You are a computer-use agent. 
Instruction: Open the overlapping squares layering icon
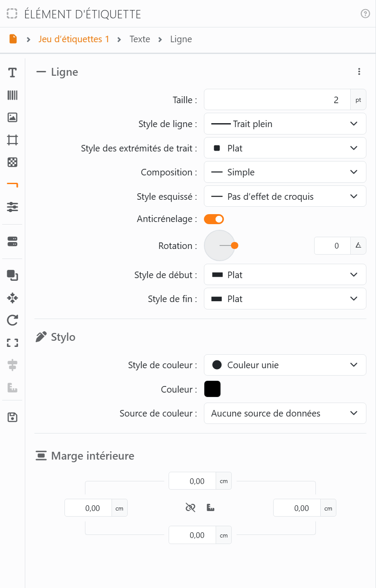coord(12,276)
